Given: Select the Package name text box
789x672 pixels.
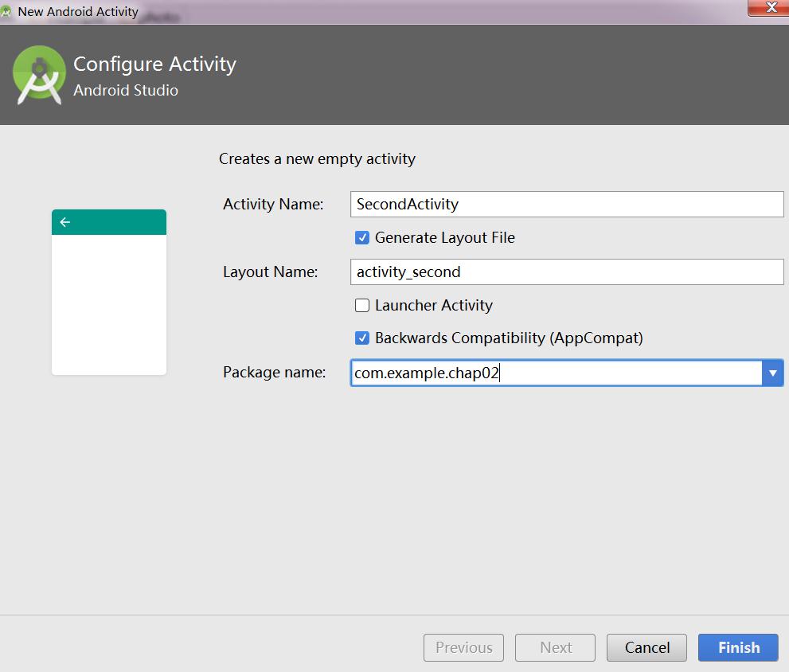Looking at the screenshot, I should pyautogui.click(x=556, y=373).
